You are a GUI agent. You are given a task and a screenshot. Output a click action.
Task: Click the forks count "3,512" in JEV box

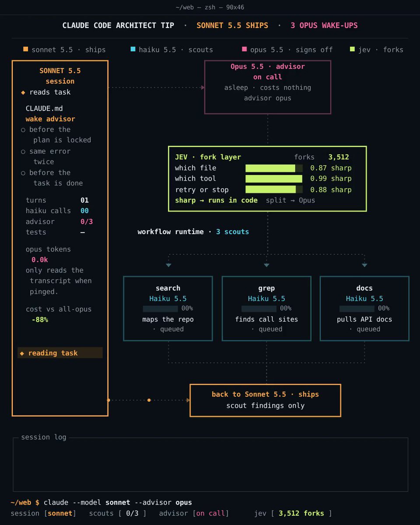coord(339,157)
